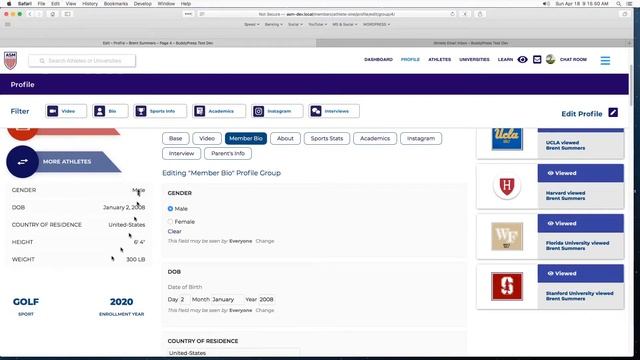640x360 pixels.
Task: Click Change visibility for Gender field
Action: (x=264, y=241)
